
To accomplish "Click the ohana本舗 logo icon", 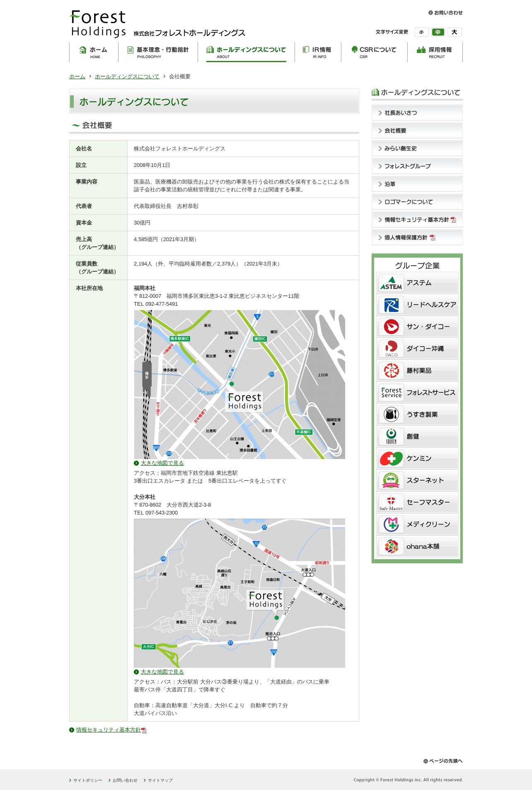I will coord(391,546).
